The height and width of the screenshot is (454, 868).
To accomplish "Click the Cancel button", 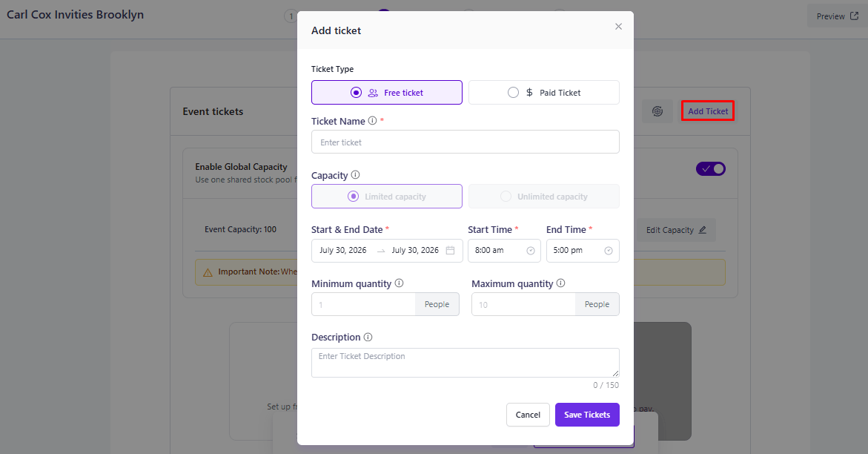I will point(528,415).
